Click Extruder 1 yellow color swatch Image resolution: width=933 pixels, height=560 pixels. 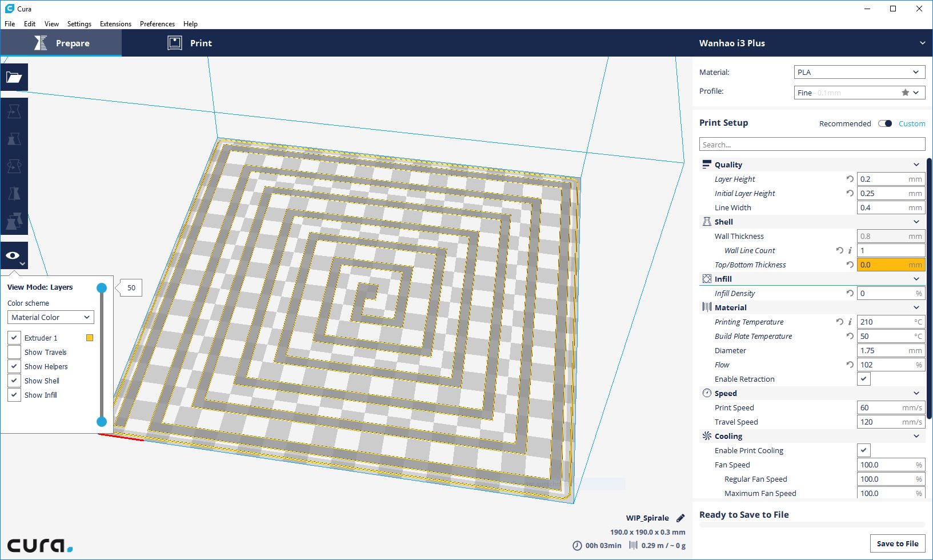tap(90, 338)
